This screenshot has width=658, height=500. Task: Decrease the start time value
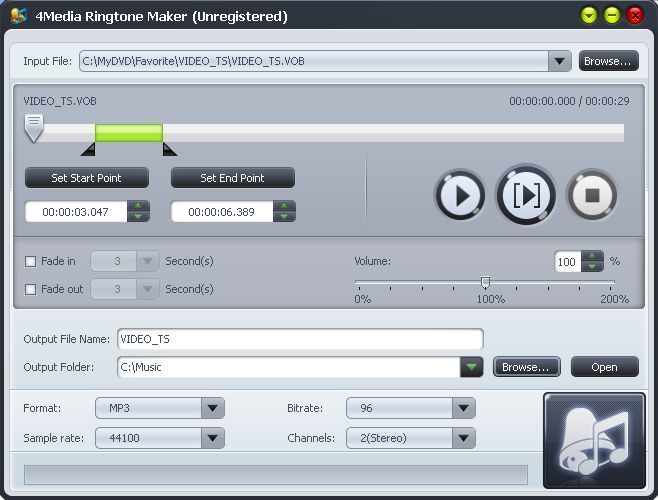pyautogui.click(x=138, y=217)
